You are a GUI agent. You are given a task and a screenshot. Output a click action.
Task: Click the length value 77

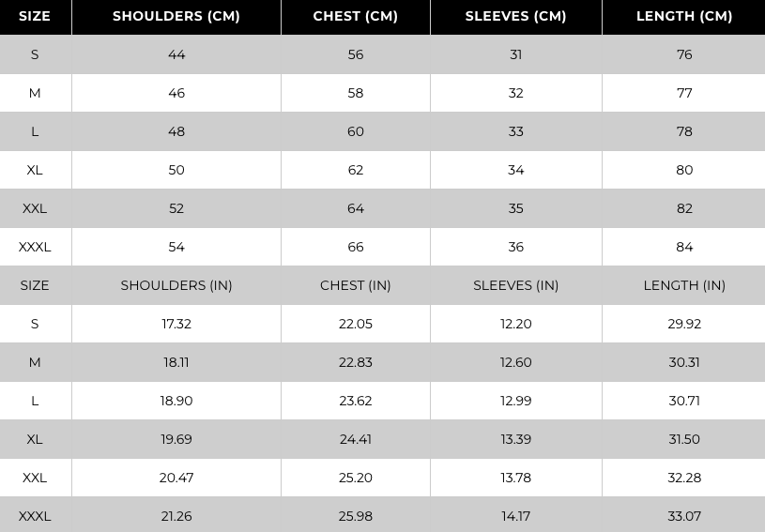pos(684,93)
